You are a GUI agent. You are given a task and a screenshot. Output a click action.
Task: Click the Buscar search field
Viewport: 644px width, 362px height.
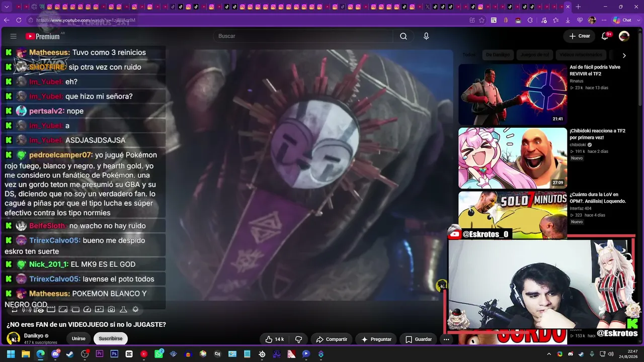click(303, 36)
